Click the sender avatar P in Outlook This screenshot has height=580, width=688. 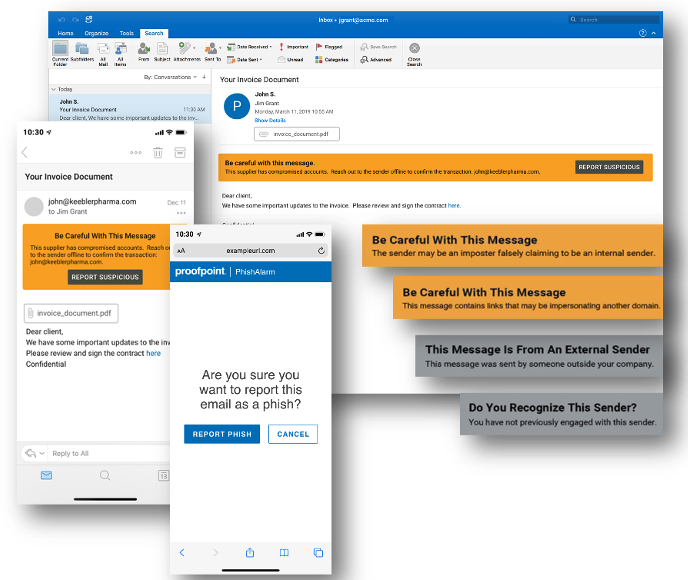(x=237, y=106)
